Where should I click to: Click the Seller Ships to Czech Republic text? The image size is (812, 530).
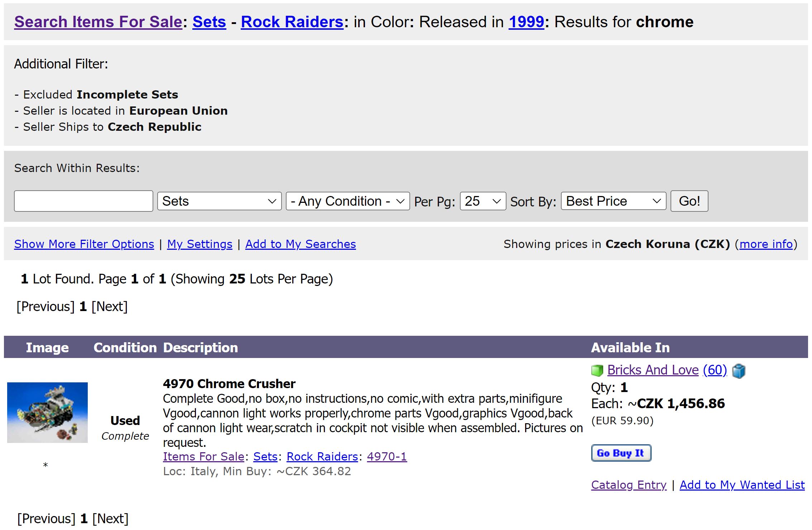(x=108, y=127)
